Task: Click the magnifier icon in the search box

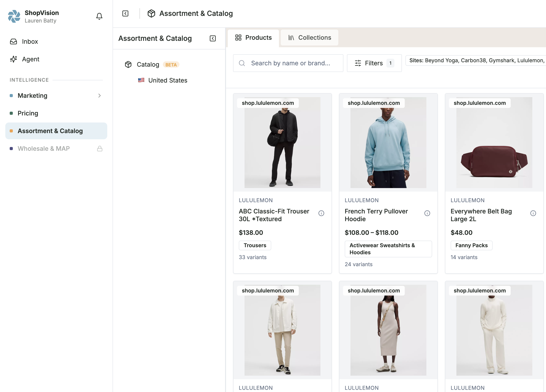Action: 242,63
